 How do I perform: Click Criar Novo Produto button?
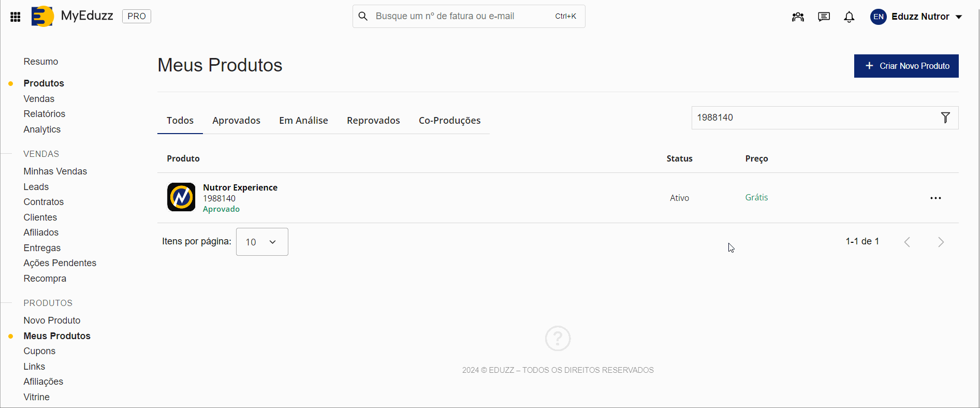click(906, 66)
